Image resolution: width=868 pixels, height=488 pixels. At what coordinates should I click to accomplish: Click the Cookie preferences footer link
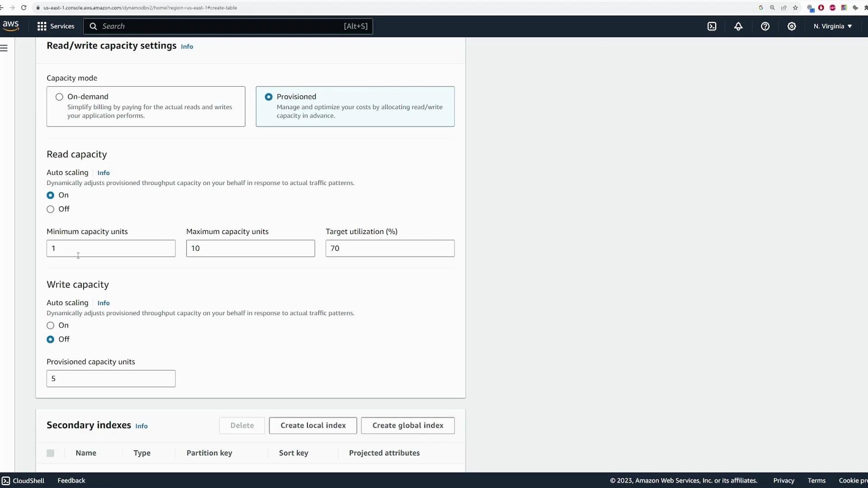point(854,480)
